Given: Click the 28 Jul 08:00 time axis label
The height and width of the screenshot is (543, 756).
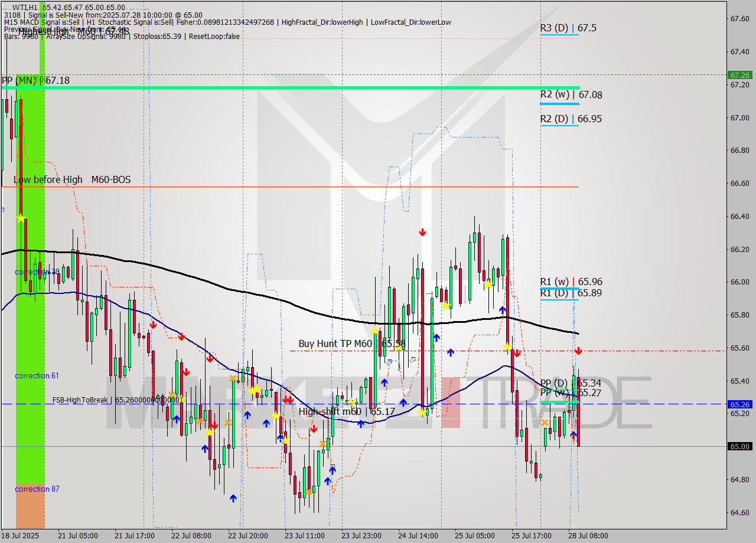Looking at the screenshot, I should click(587, 536).
